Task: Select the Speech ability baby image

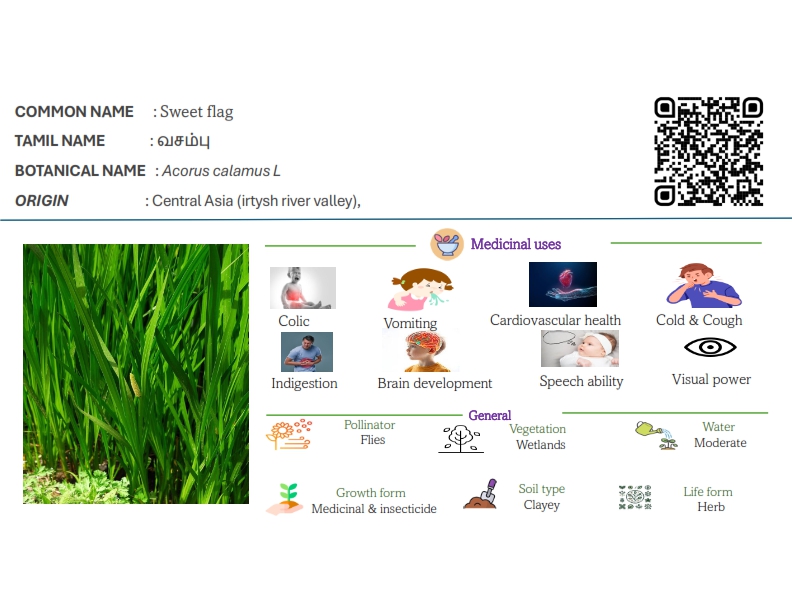Action: pos(579,349)
